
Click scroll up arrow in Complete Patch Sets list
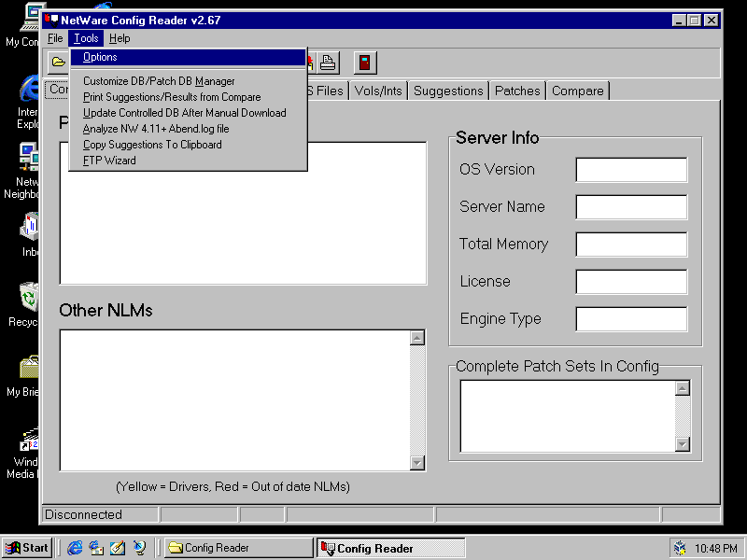[x=683, y=388]
